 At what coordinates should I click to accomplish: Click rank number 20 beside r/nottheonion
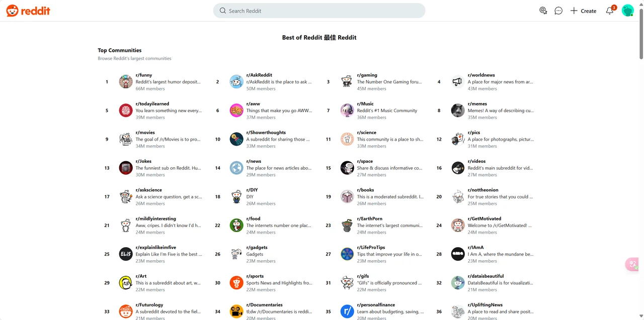pyautogui.click(x=439, y=196)
